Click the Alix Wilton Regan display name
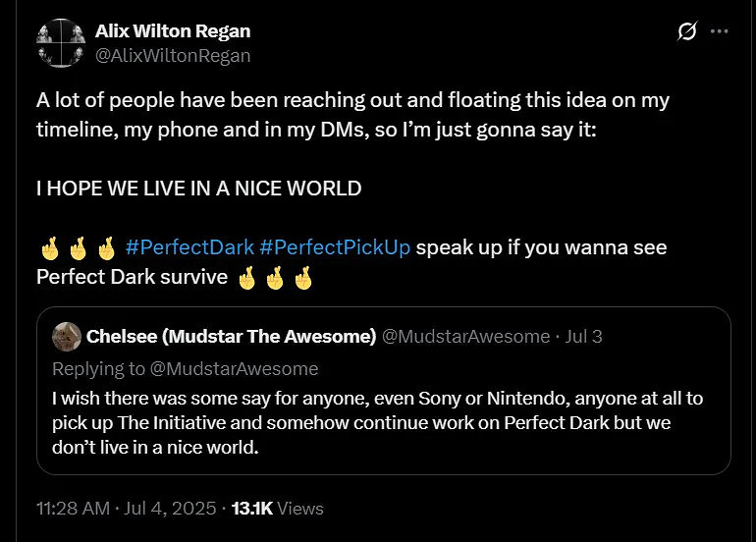 click(173, 30)
